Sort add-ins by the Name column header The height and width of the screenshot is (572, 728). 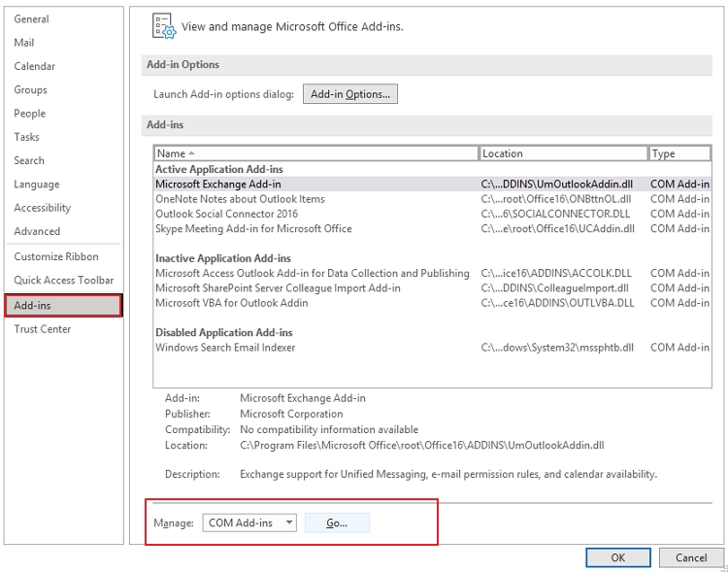click(x=315, y=153)
